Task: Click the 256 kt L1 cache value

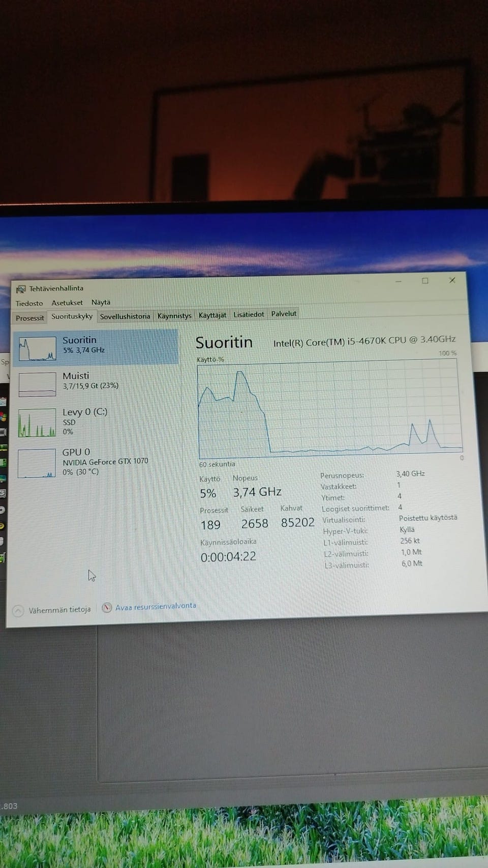Action: click(x=410, y=541)
